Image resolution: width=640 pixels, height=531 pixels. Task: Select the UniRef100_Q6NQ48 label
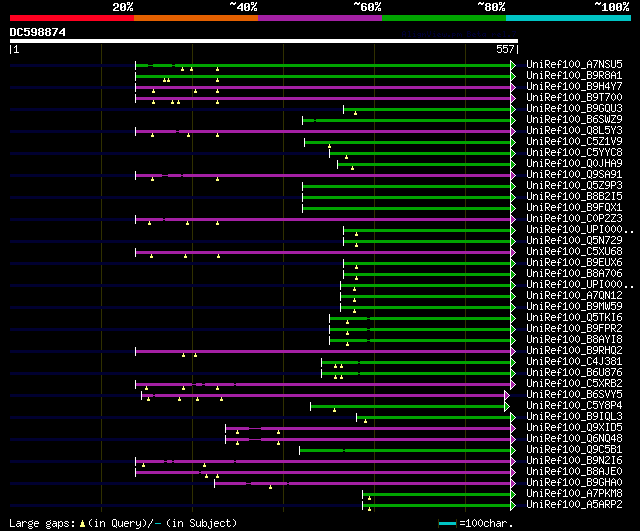click(x=574, y=439)
